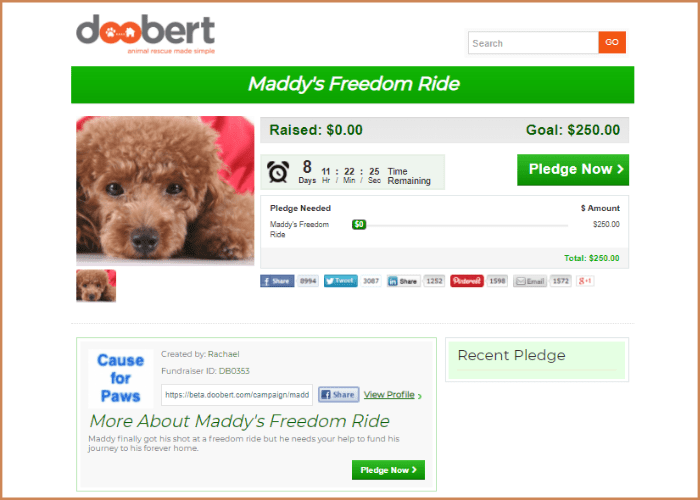Select the small poodle thumbnail image

pos(96,286)
